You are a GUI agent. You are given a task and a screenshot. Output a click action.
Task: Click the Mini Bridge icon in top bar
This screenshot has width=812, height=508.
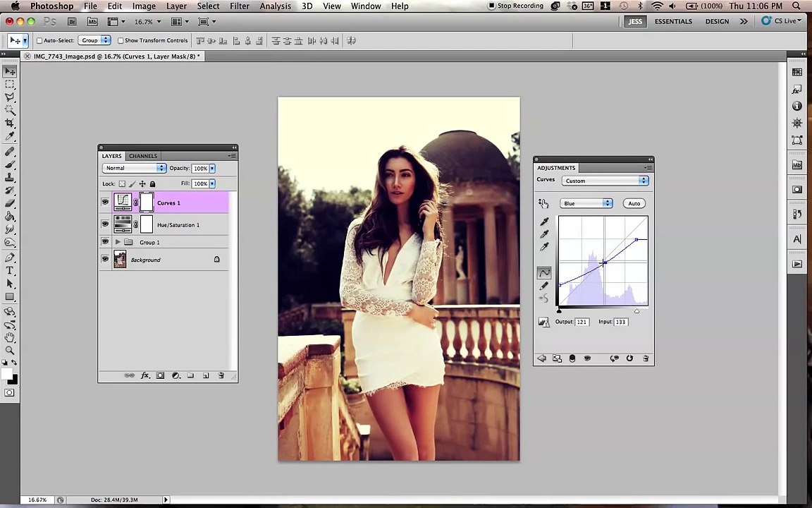tap(92, 22)
